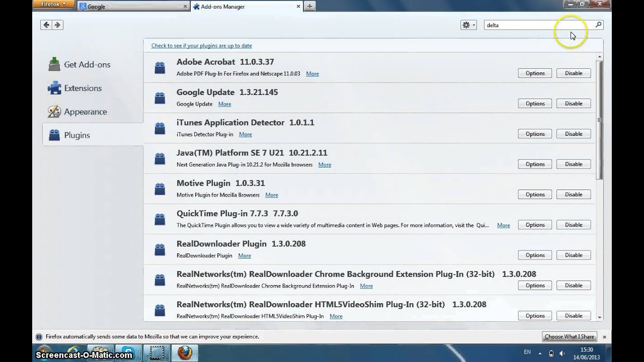Open More link for HTML5VideoShim Plug-In
Image resolution: width=644 pixels, height=362 pixels.
(x=336, y=316)
